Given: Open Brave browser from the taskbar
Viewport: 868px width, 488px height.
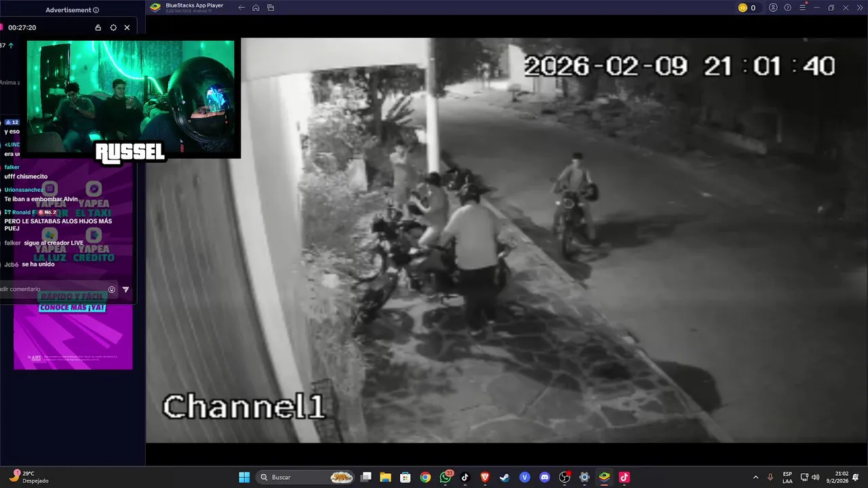Looking at the screenshot, I should tap(485, 477).
